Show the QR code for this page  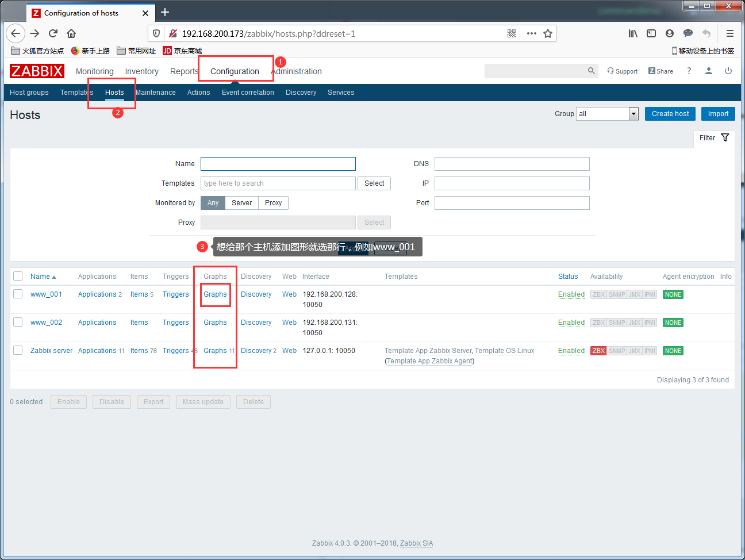tap(512, 33)
